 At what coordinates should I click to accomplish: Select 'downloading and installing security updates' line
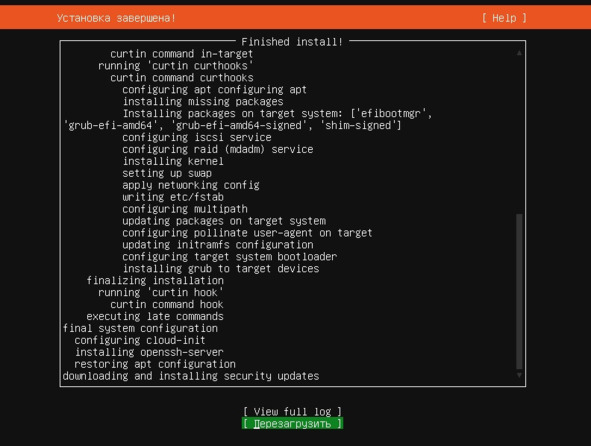tap(191, 376)
